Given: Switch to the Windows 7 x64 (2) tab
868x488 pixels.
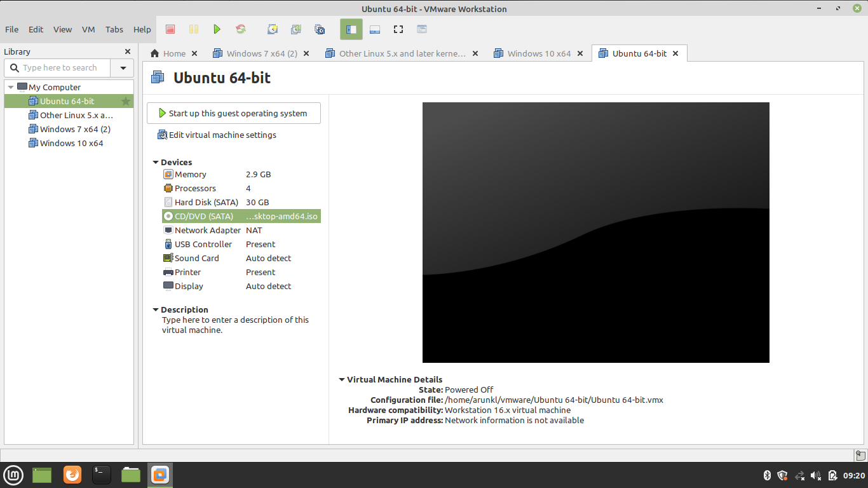Looking at the screenshot, I should 255,53.
